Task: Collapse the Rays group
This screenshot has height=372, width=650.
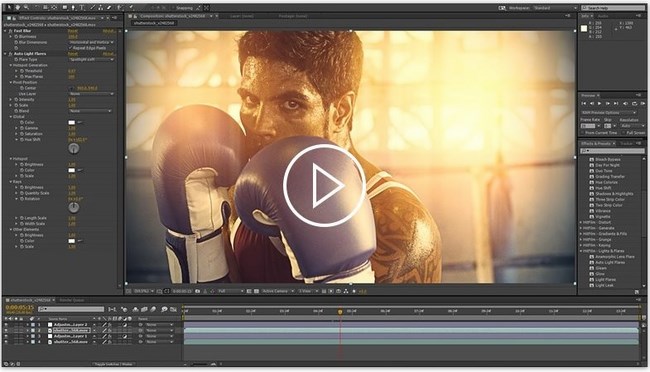Action: click(10, 182)
